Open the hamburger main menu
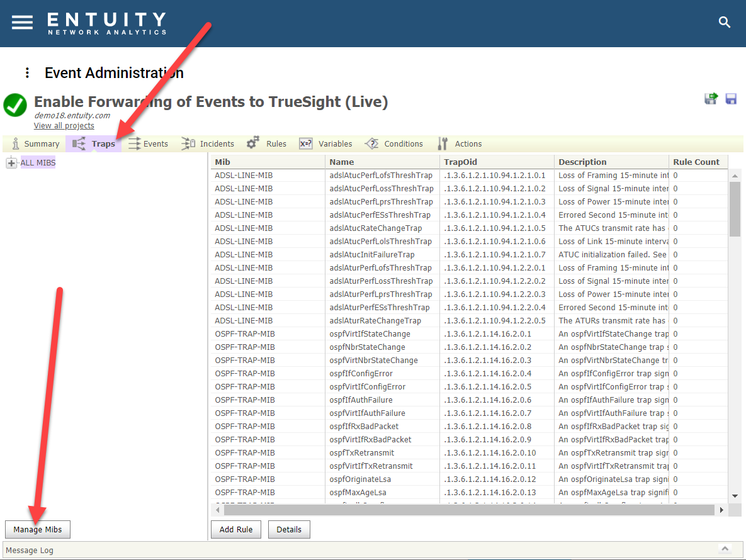The height and width of the screenshot is (560, 746). (x=23, y=23)
